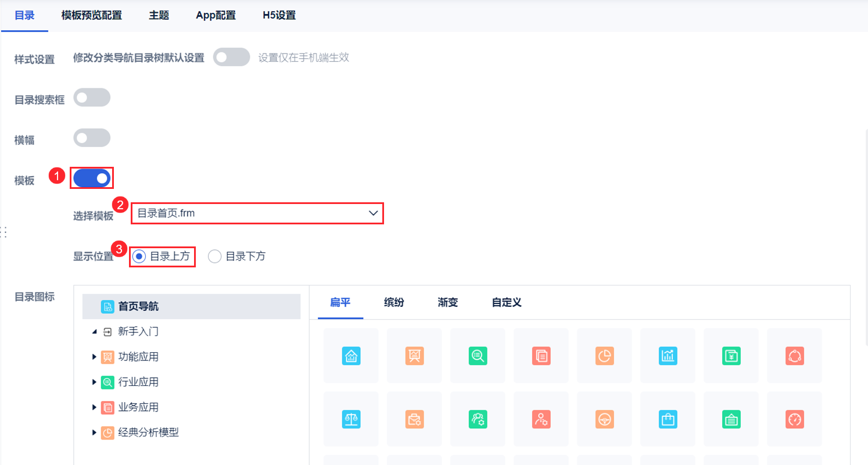Enable the 横幅 toggle
The height and width of the screenshot is (465, 868).
(x=92, y=138)
